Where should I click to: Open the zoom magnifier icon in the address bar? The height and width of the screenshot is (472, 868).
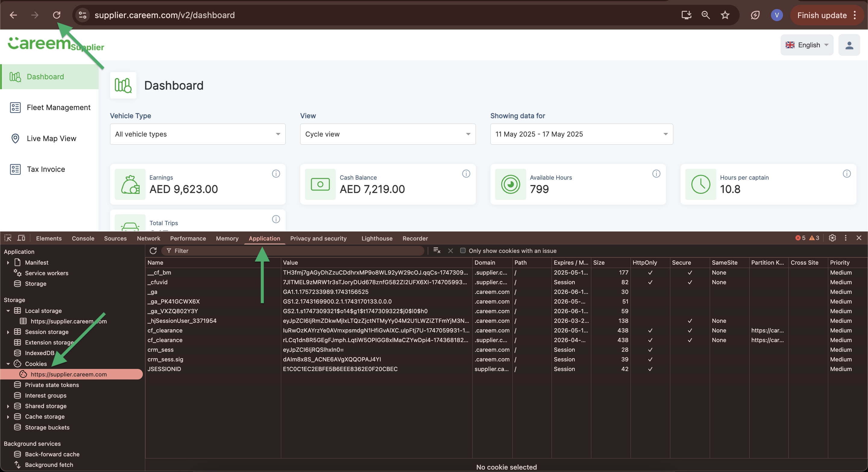click(x=706, y=15)
